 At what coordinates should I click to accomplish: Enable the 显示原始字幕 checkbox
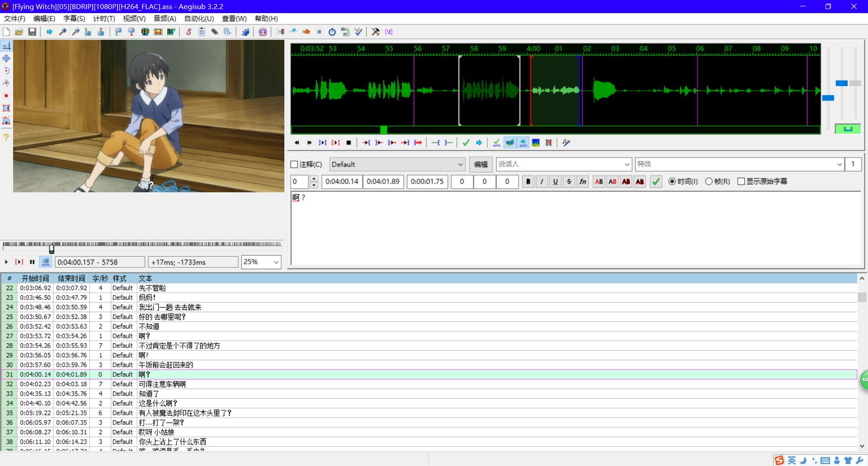pos(741,181)
